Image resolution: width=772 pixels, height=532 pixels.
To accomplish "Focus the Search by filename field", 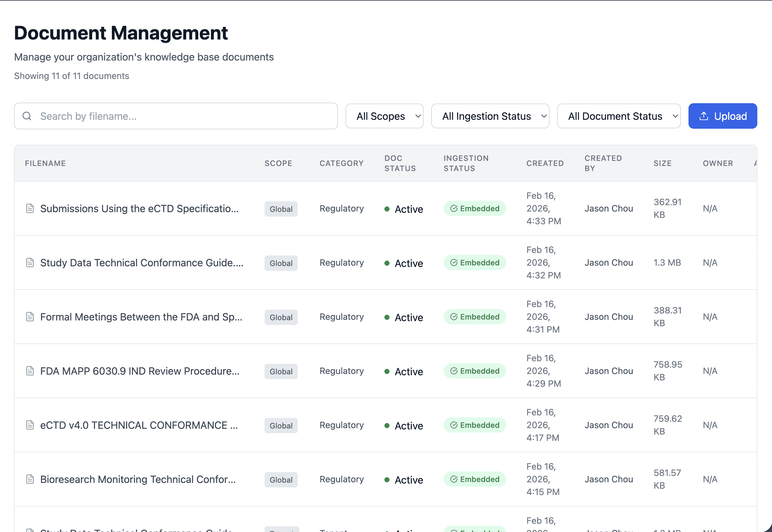I will 187,116.
